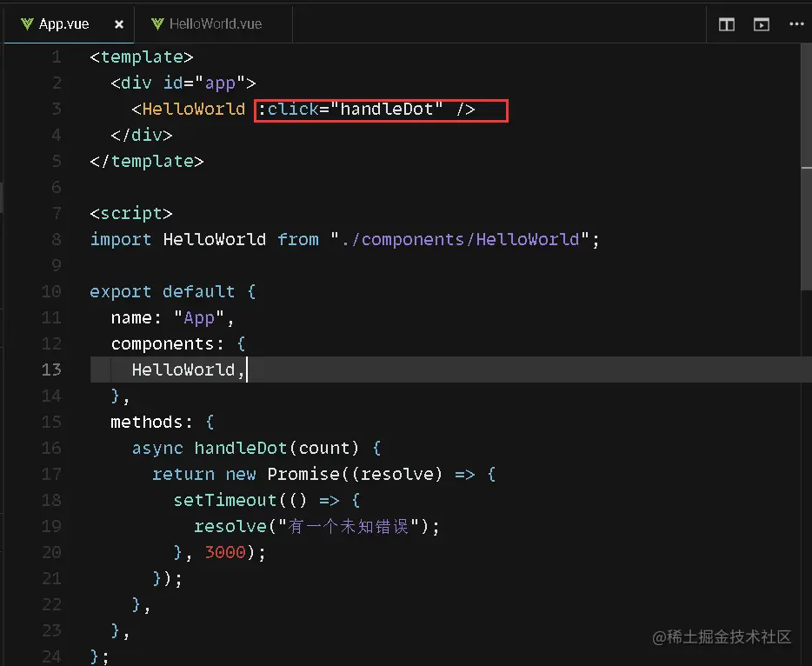This screenshot has height=666, width=812.
Task: Click the HelloWorld component tag on line 3
Action: (194, 109)
